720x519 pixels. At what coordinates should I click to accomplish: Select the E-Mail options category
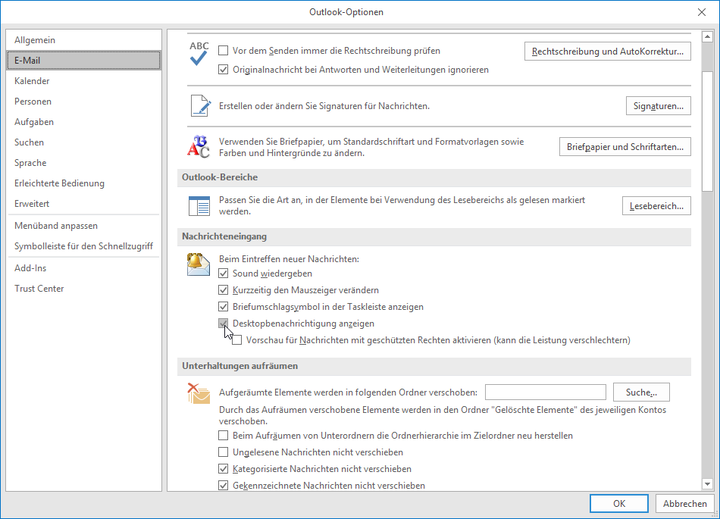click(x=84, y=60)
